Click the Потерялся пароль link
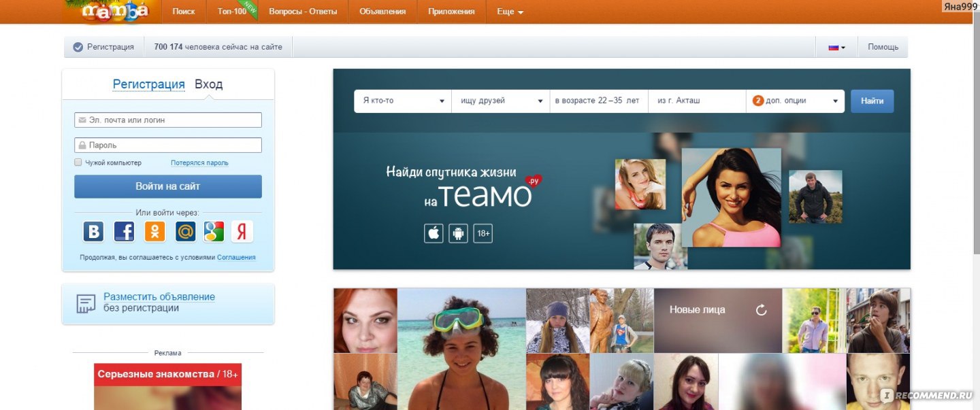980x410 pixels. (199, 163)
